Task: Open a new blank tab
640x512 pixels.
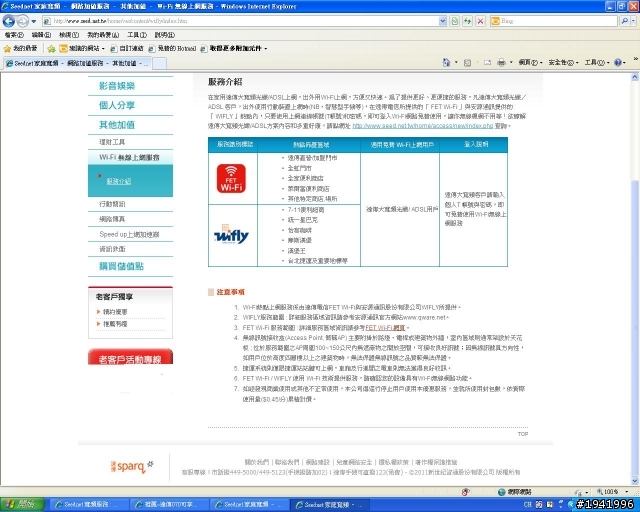Action: (159, 63)
